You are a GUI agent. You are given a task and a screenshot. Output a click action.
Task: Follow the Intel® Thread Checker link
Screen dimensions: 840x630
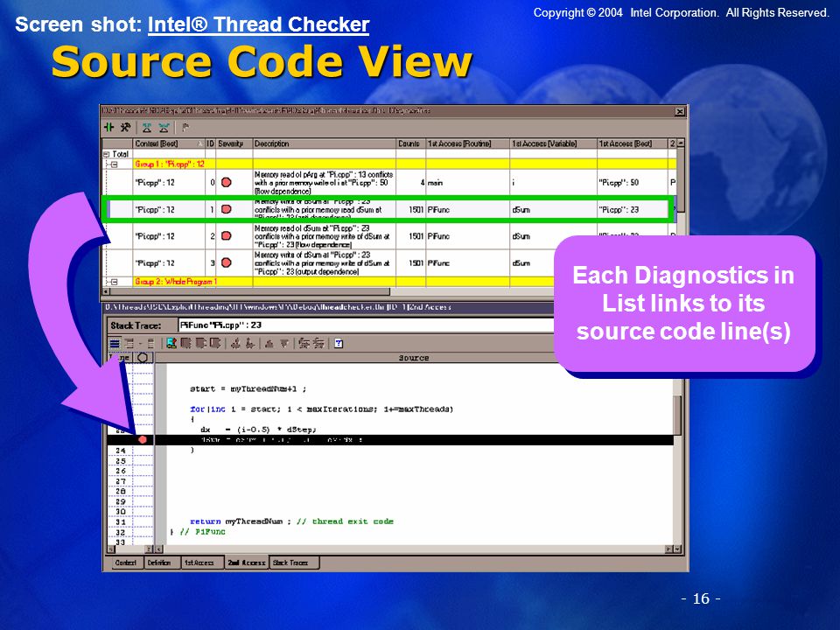coord(258,24)
